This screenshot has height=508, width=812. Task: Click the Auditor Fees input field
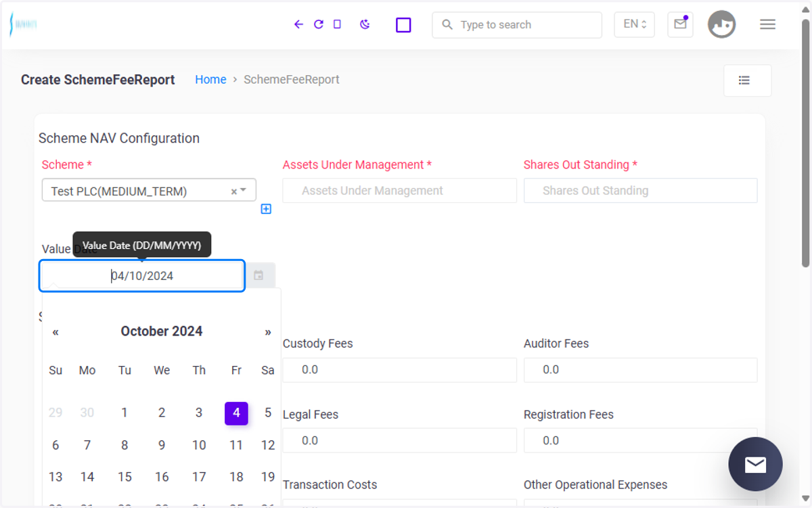coord(641,370)
